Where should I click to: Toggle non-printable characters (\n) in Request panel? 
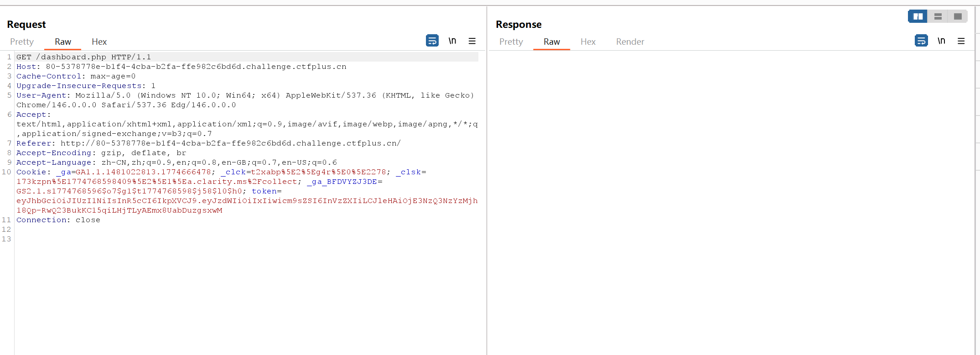pyautogui.click(x=452, y=41)
